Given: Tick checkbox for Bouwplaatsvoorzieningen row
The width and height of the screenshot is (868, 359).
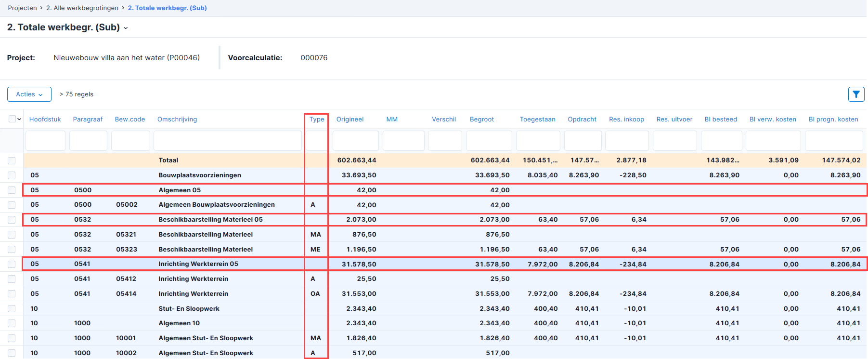Looking at the screenshot, I should [x=12, y=175].
